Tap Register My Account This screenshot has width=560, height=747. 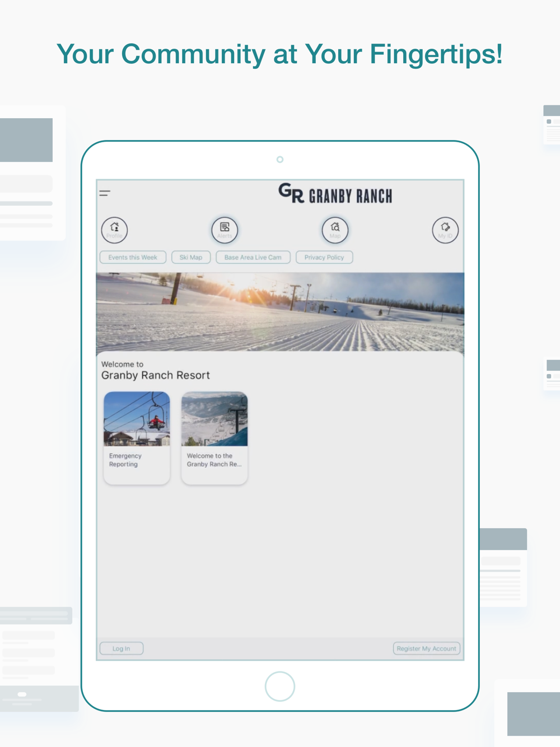coord(426,648)
